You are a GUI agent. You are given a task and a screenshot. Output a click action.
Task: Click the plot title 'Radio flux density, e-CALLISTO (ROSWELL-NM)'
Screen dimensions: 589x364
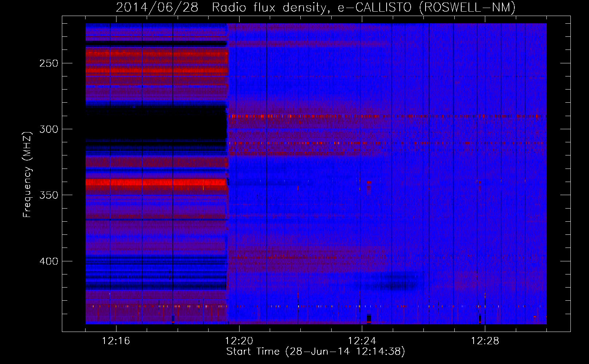pyautogui.click(x=364, y=8)
